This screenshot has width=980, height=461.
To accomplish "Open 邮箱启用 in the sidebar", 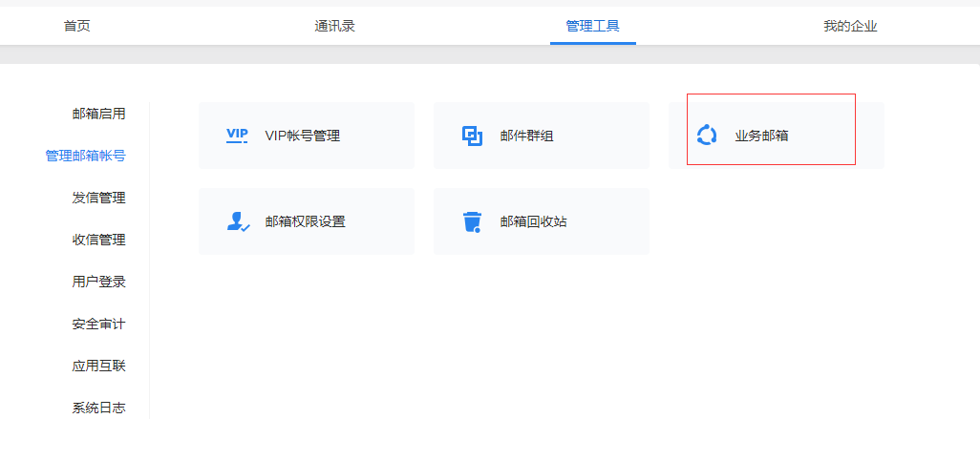I will 98,114.
